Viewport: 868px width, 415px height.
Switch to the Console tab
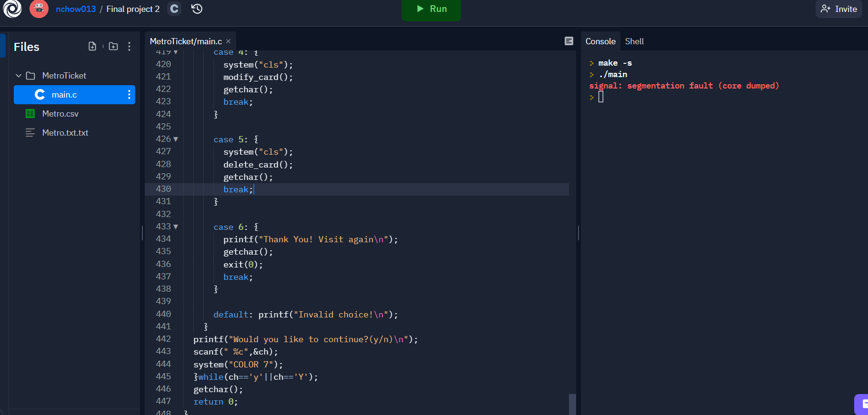(x=600, y=41)
